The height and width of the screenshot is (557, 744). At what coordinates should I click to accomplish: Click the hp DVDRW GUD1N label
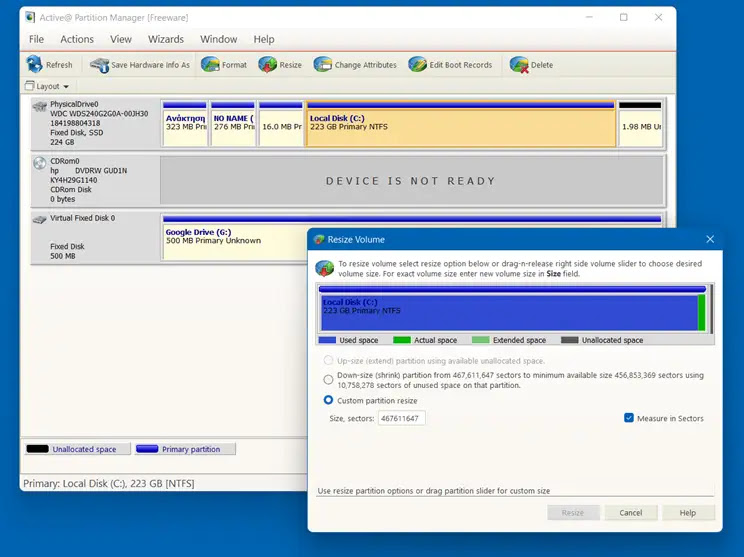[88, 171]
